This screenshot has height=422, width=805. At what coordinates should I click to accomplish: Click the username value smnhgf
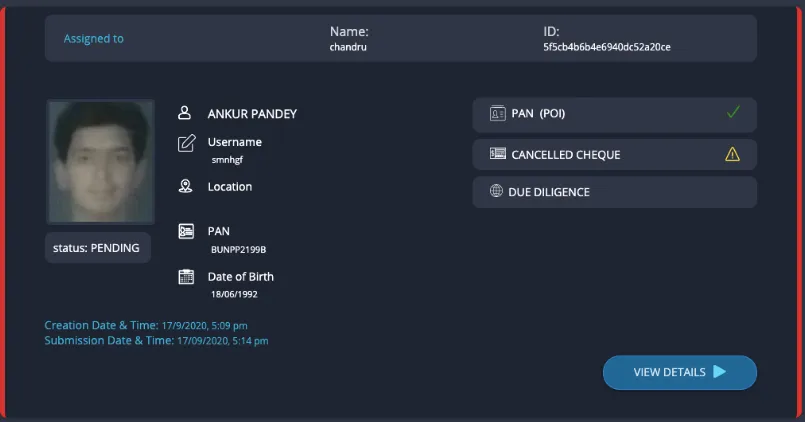pos(227,160)
